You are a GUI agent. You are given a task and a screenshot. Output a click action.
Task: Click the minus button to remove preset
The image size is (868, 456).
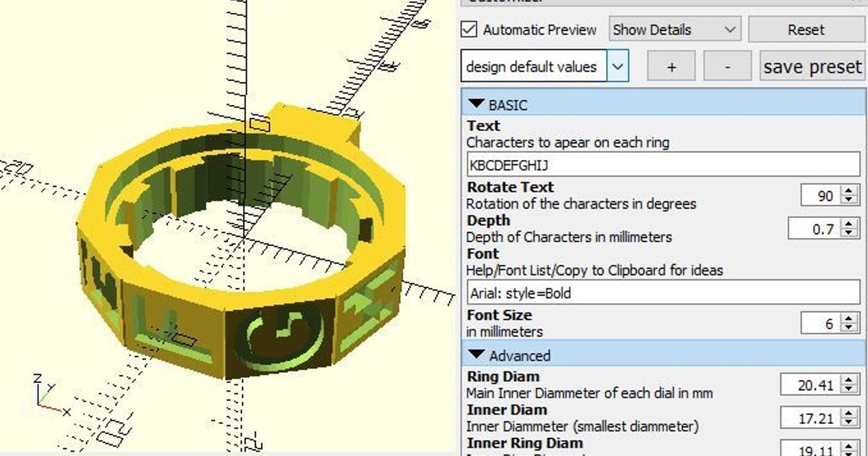(727, 67)
